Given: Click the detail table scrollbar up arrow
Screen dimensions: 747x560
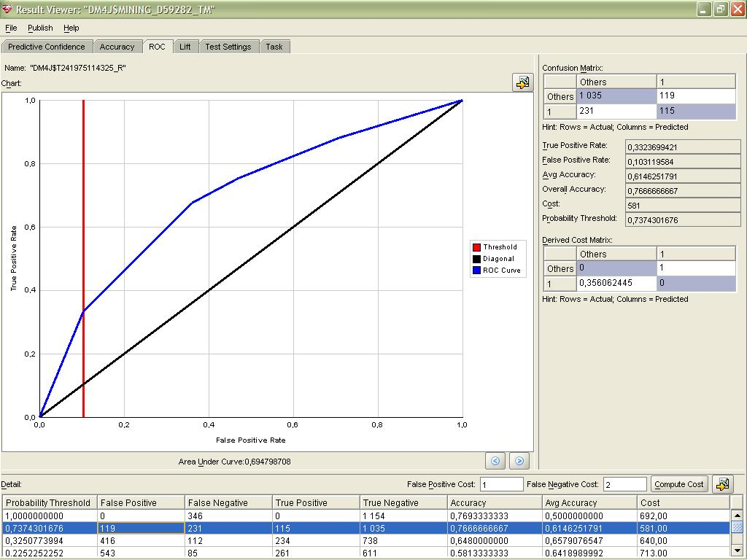Looking at the screenshot, I should (x=737, y=516).
